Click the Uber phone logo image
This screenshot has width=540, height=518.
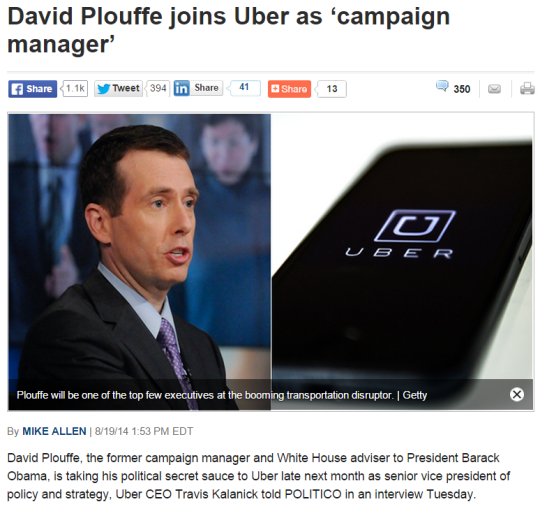[402, 262]
